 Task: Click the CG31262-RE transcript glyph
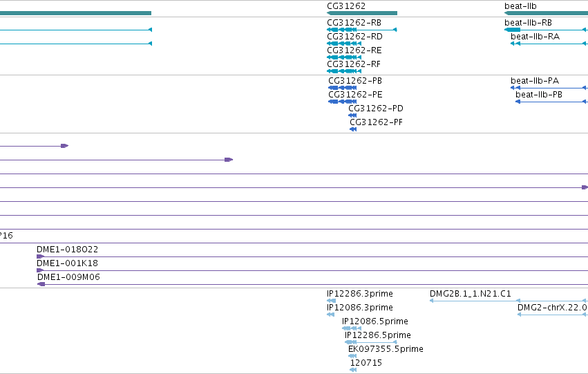coord(344,57)
